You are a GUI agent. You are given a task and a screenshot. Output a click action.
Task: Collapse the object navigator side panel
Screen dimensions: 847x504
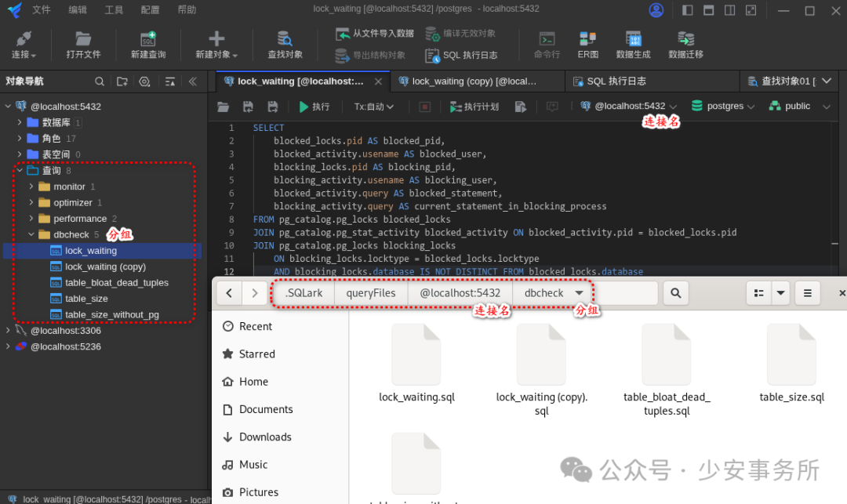pyautogui.click(x=192, y=82)
